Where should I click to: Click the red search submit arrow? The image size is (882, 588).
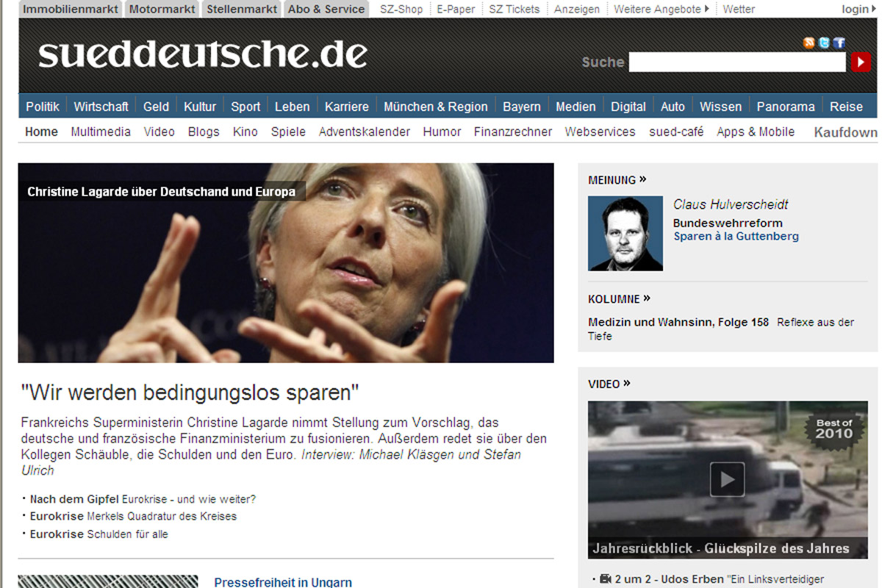point(861,62)
